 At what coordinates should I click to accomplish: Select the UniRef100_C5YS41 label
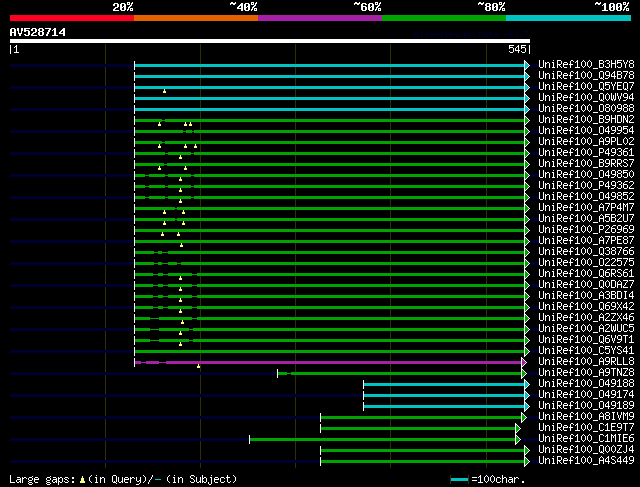coord(586,351)
